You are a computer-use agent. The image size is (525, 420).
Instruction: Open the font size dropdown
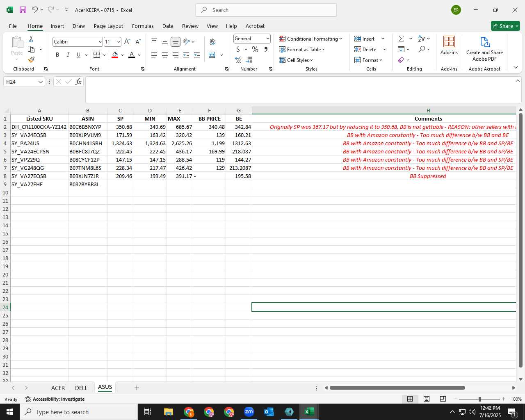[119, 42]
